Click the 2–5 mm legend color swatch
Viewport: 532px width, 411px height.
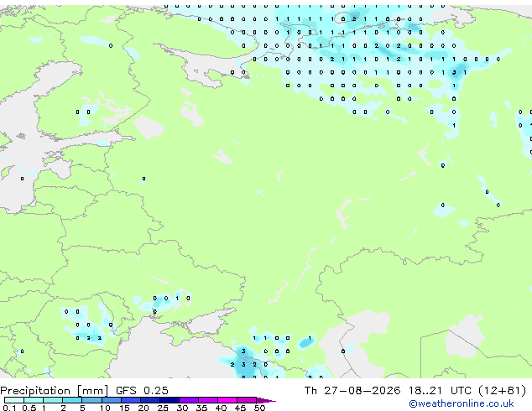coord(72,400)
